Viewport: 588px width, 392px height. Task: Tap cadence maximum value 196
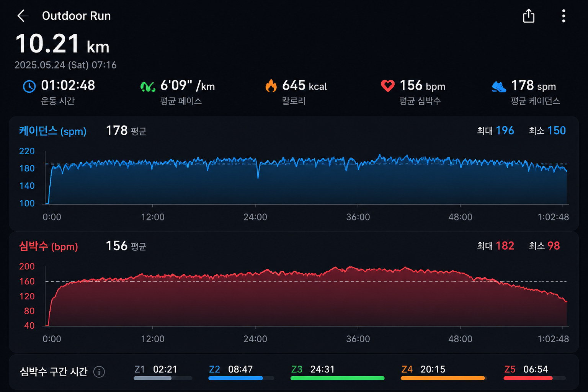(505, 131)
